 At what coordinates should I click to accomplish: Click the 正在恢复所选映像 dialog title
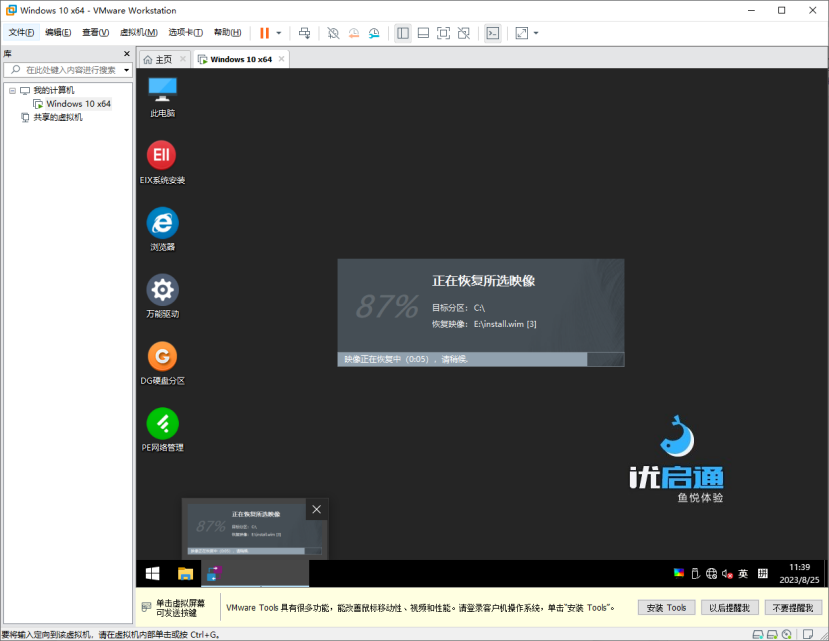(x=484, y=281)
